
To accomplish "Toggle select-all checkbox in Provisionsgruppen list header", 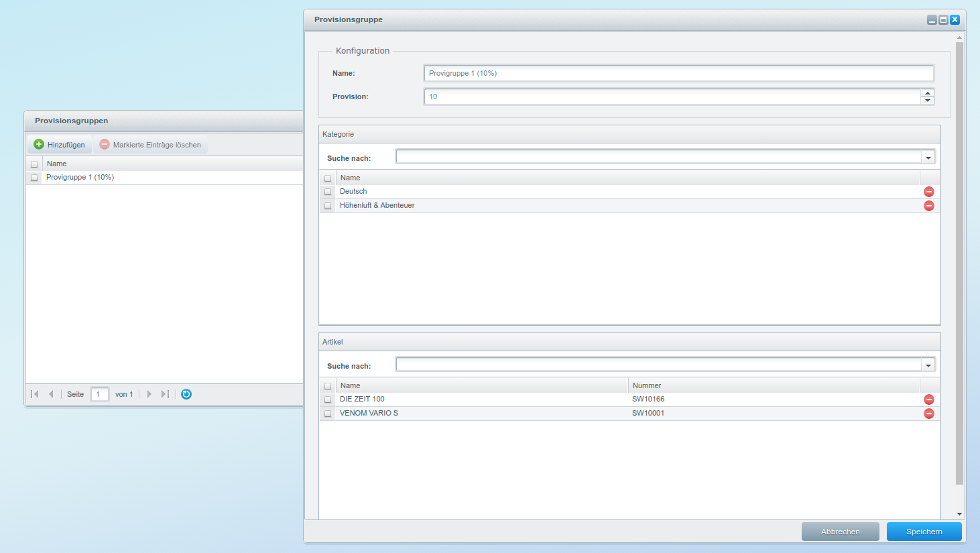I will (34, 164).
